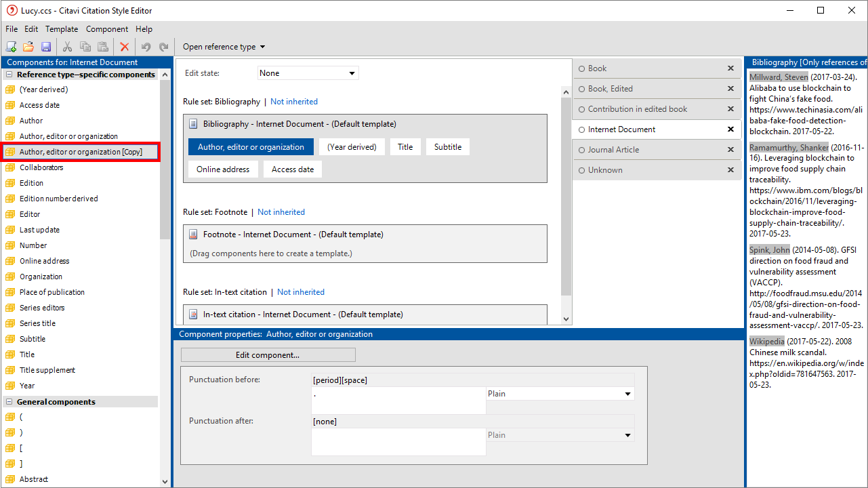Open the Component menu
868x488 pixels.
click(x=107, y=29)
